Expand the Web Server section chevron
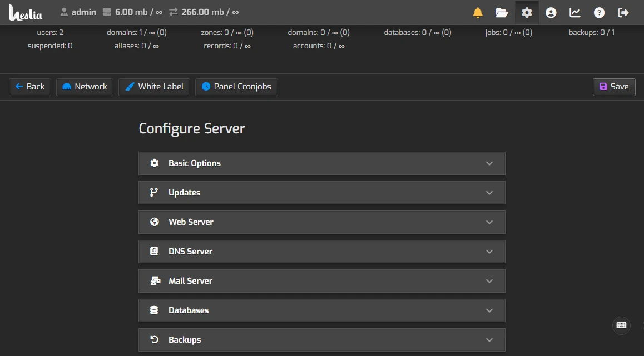 [x=489, y=222]
